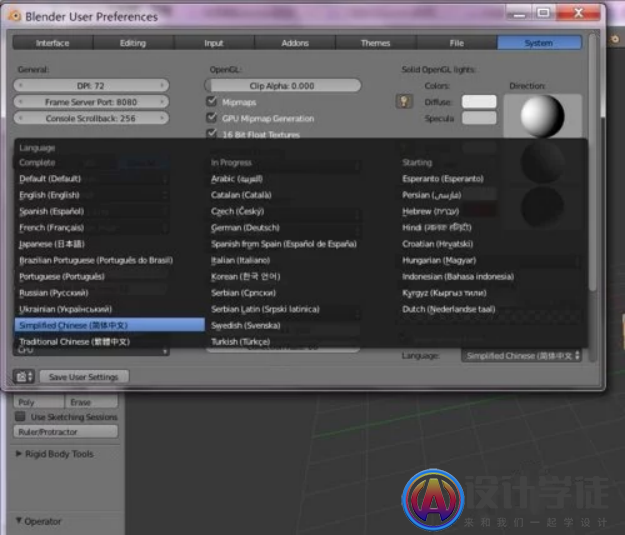Select Traditional Chinese language option
Image resolution: width=625 pixels, height=535 pixels.
click(110, 342)
